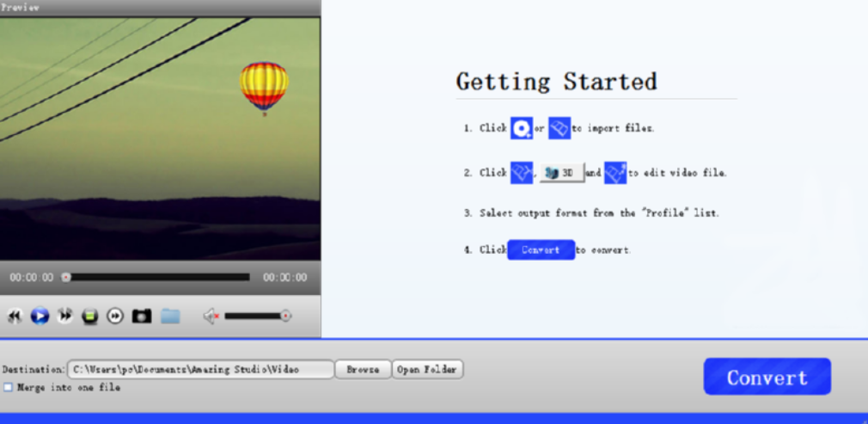
Task: Click the hot air balloon preview video
Action: [160, 139]
